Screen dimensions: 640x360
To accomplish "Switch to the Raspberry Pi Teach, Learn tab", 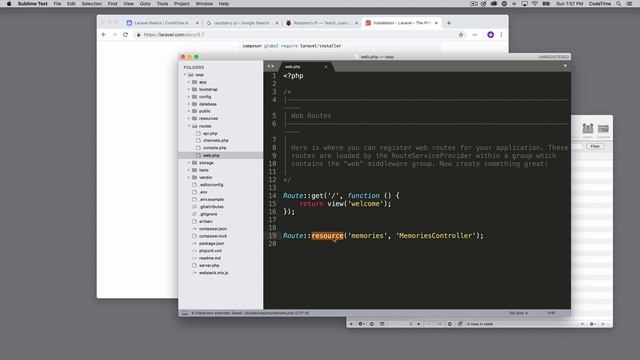I will pyautogui.click(x=321, y=23).
